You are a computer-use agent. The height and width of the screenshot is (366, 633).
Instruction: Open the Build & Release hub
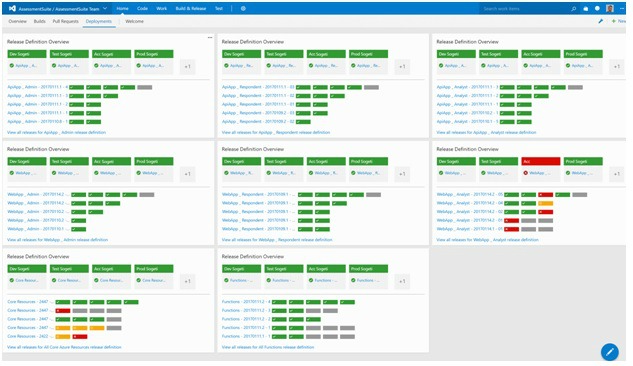pyautogui.click(x=191, y=8)
